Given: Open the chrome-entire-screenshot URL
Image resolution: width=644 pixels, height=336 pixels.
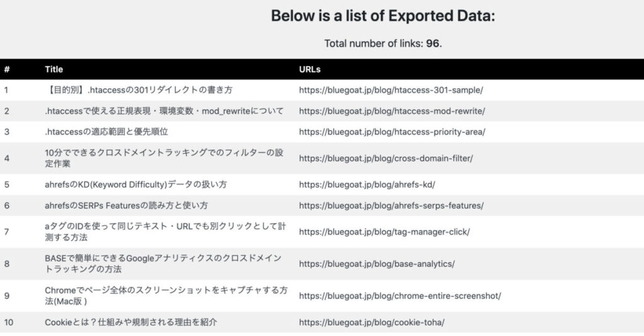Looking at the screenshot, I should pyautogui.click(x=400, y=296).
